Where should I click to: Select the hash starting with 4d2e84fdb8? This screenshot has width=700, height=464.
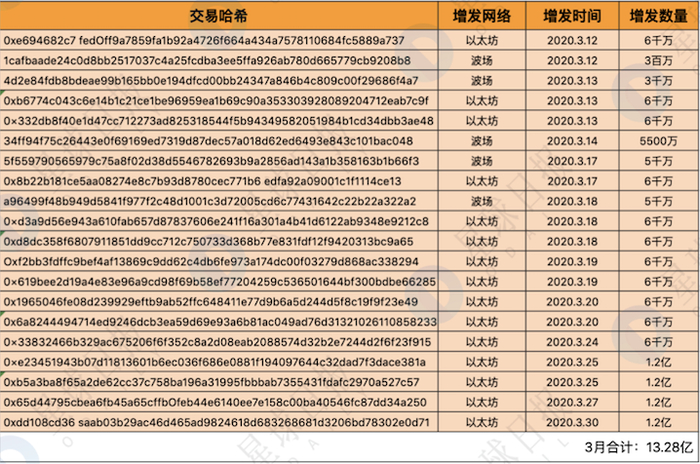(211, 81)
